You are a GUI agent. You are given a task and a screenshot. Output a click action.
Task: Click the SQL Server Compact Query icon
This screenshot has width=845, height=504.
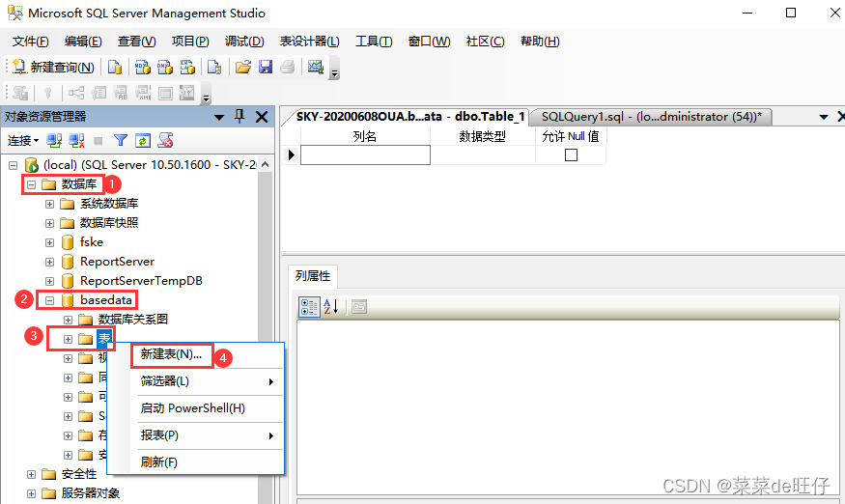coord(214,67)
